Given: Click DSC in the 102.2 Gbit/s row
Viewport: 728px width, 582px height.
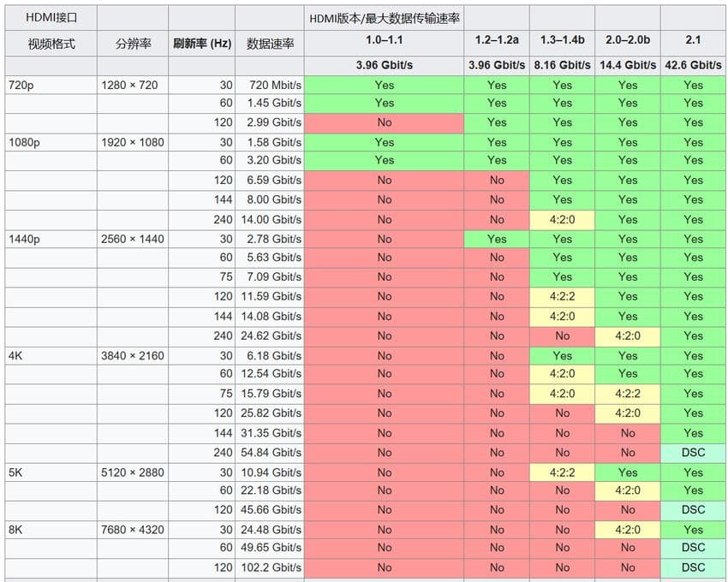Looking at the screenshot, I should [693, 567].
